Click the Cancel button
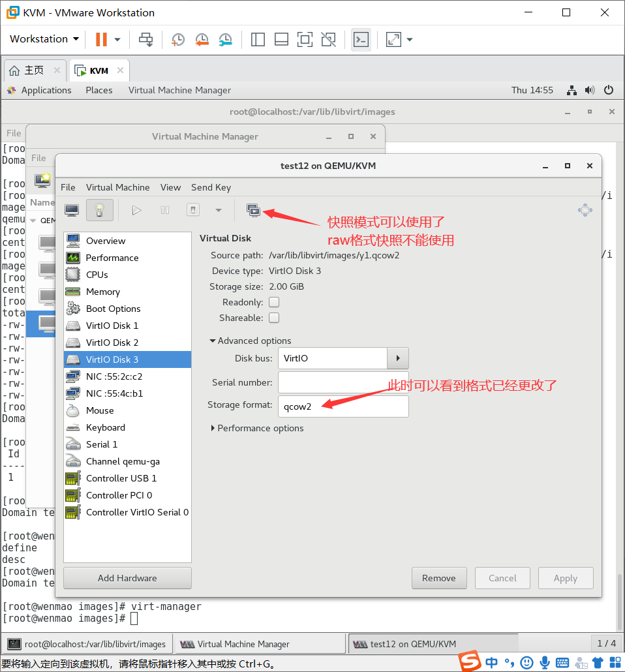 point(502,578)
